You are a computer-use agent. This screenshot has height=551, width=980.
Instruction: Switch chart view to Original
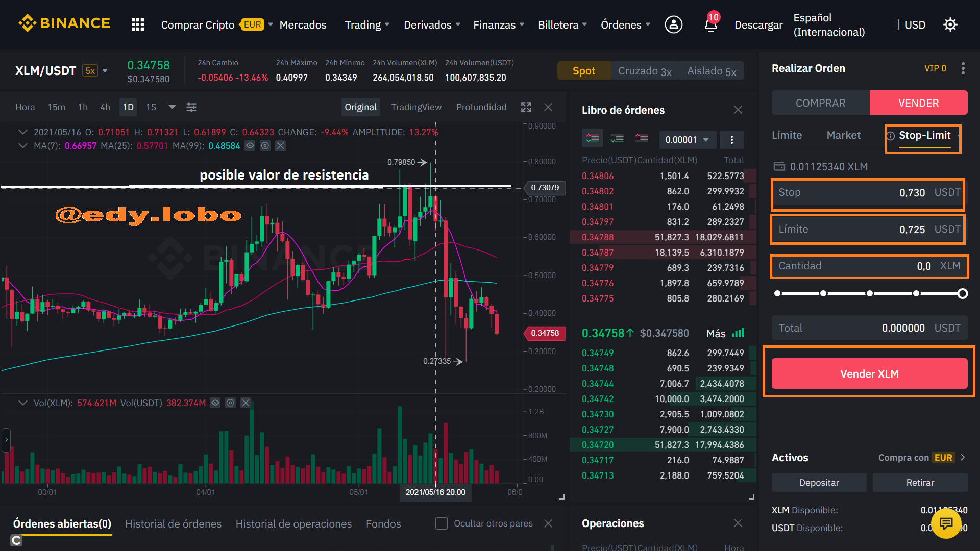coord(360,107)
